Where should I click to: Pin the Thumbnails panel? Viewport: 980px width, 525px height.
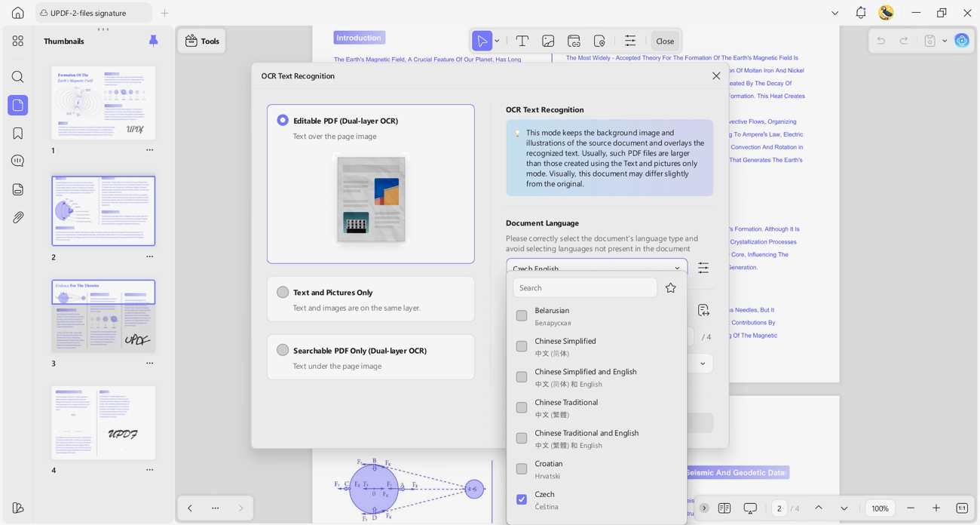click(154, 41)
